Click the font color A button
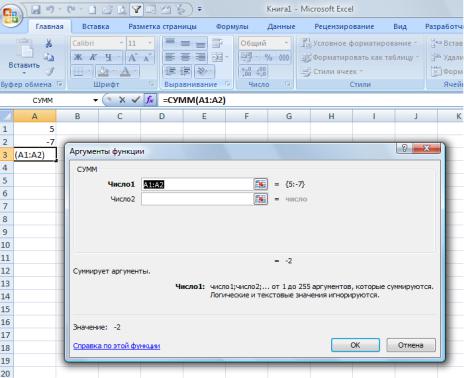This screenshot has width=464, height=378. pyautogui.click(x=125, y=71)
